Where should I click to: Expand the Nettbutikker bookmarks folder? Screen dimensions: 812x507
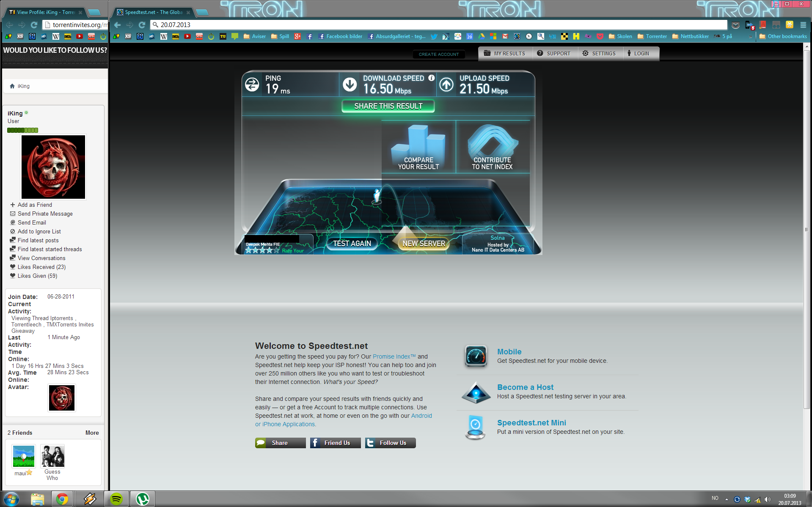(691, 36)
